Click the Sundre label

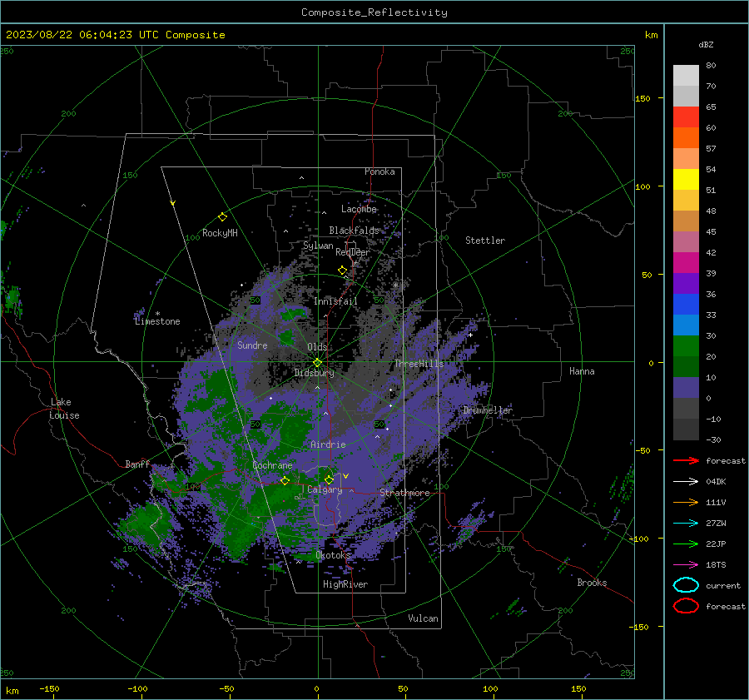click(x=252, y=345)
